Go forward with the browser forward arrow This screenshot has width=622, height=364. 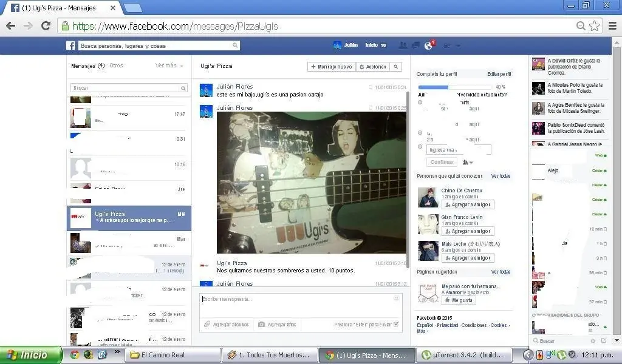point(28,26)
